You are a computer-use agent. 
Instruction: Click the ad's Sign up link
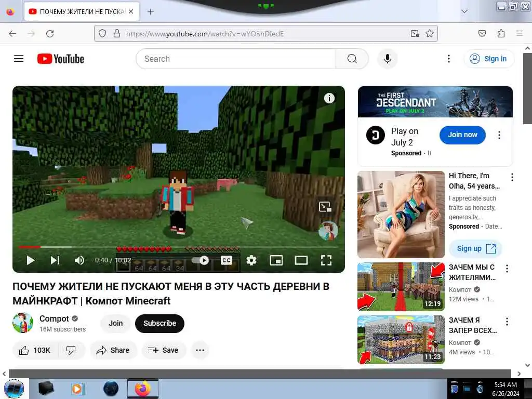476,249
